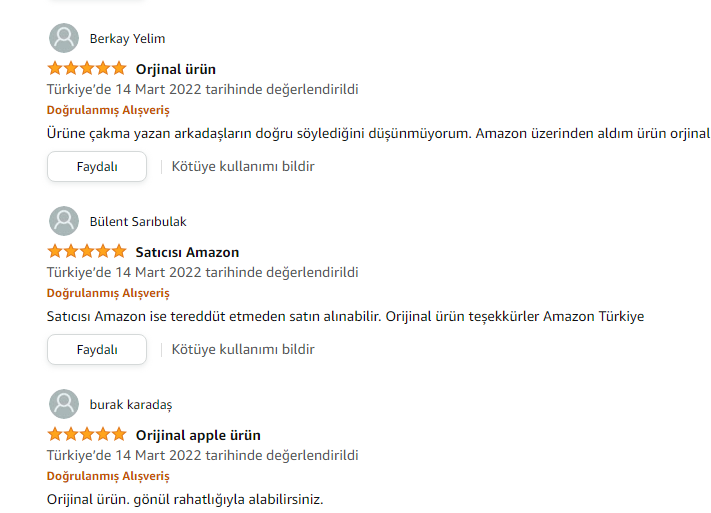Click the review text starting 'Ürüne çakma yazan'
711x513 pixels.
pyautogui.click(x=378, y=133)
